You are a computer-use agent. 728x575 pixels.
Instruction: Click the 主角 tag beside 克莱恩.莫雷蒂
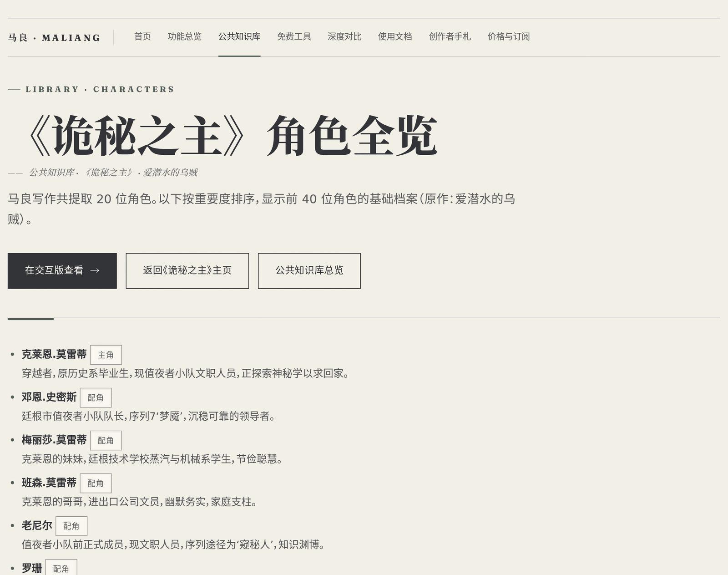tap(106, 355)
